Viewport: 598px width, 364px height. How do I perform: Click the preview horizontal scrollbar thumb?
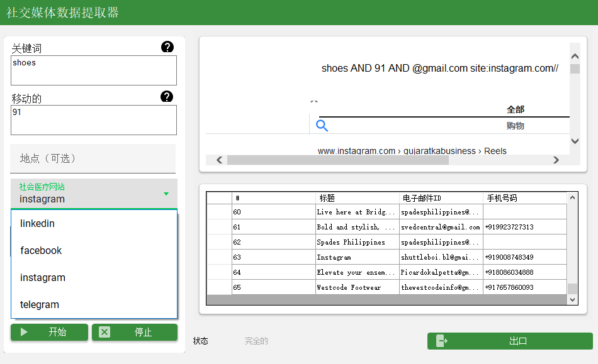(338, 160)
